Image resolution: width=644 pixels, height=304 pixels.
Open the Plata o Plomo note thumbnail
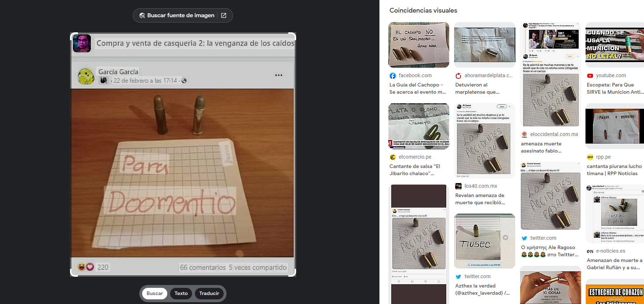pos(419,126)
